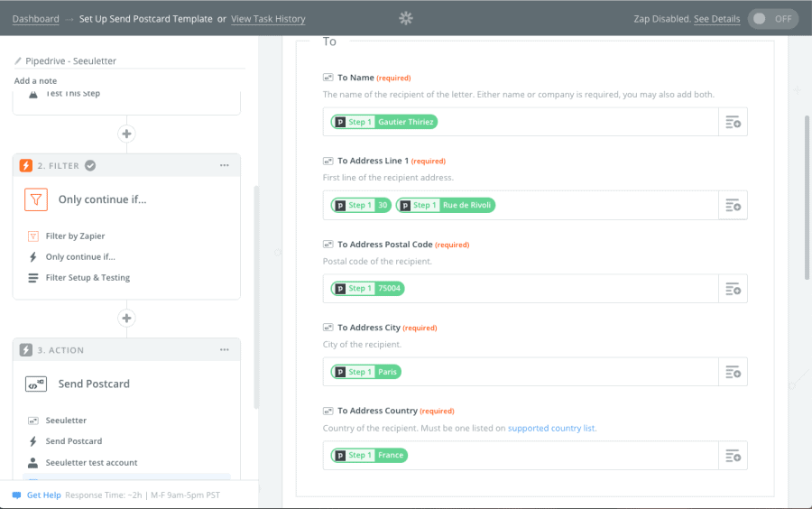Click the Get Help chat bubble icon
The height and width of the screenshot is (509, 812).
click(16, 495)
